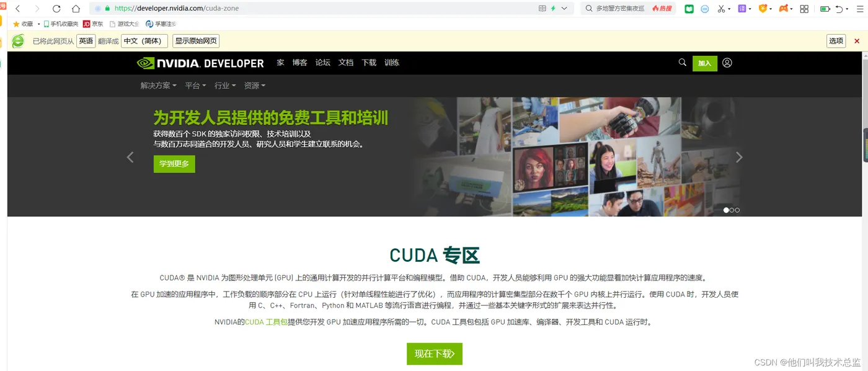Click the 热搜 hot search label
Image resolution: width=868 pixels, height=371 pixels.
(662, 9)
